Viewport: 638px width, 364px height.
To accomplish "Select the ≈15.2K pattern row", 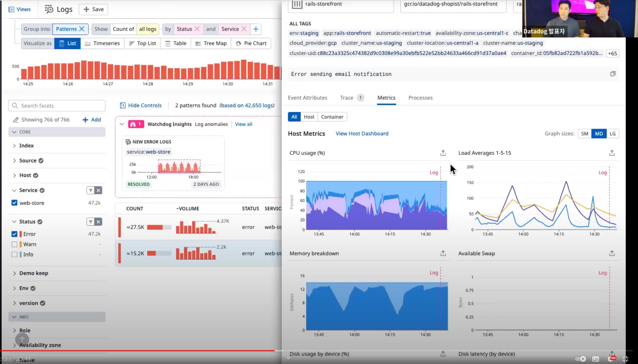I will (x=199, y=253).
